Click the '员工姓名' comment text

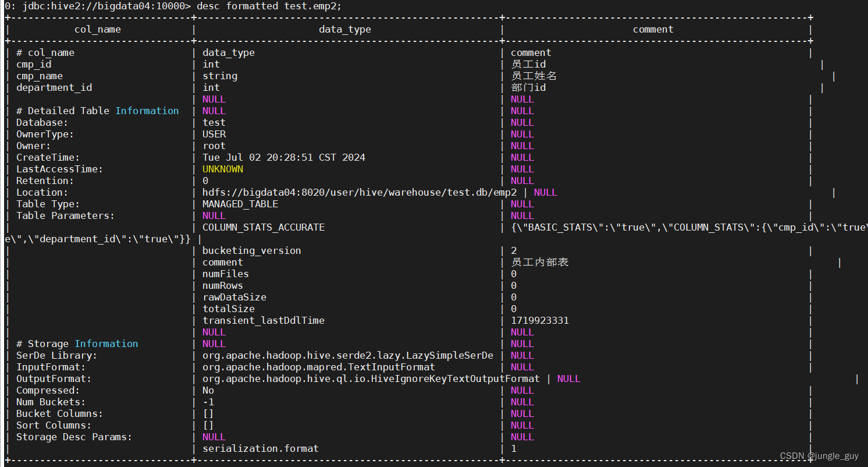coord(534,76)
